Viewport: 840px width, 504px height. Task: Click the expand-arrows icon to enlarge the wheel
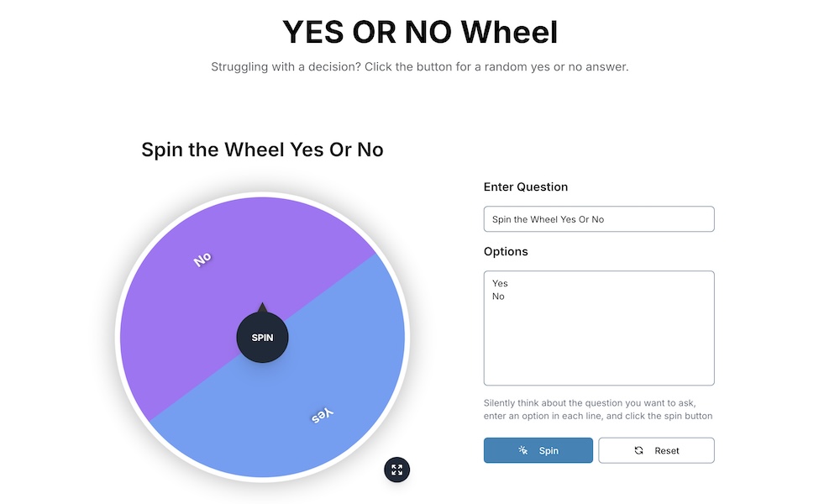click(x=396, y=470)
